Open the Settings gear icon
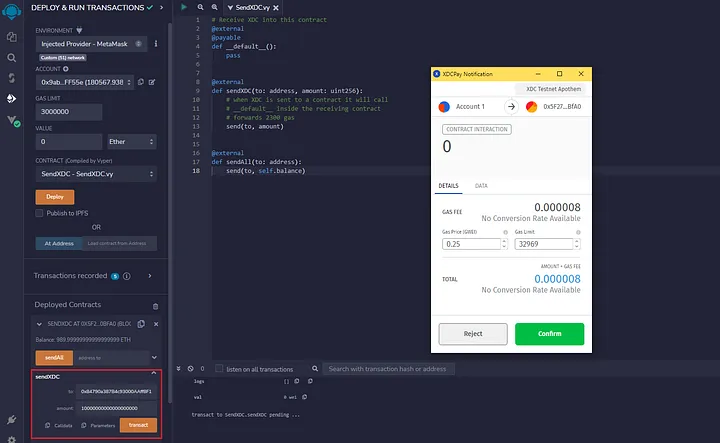This screenshot has height=443, width=720. coord(11,439)
